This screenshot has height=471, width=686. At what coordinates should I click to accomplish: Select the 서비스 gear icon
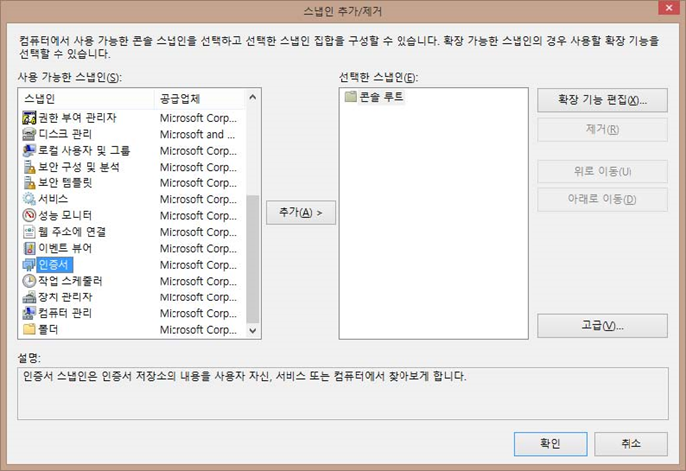tap(29, 199)
